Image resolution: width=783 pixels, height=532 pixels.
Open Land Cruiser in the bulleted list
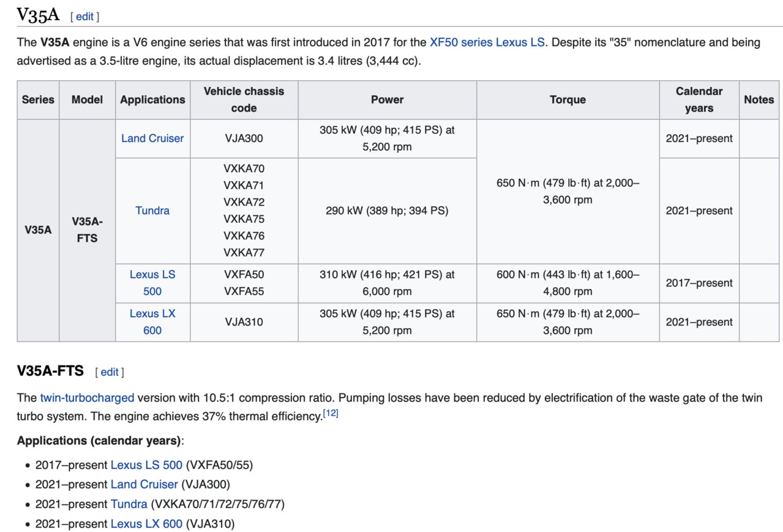coord(144,484)
